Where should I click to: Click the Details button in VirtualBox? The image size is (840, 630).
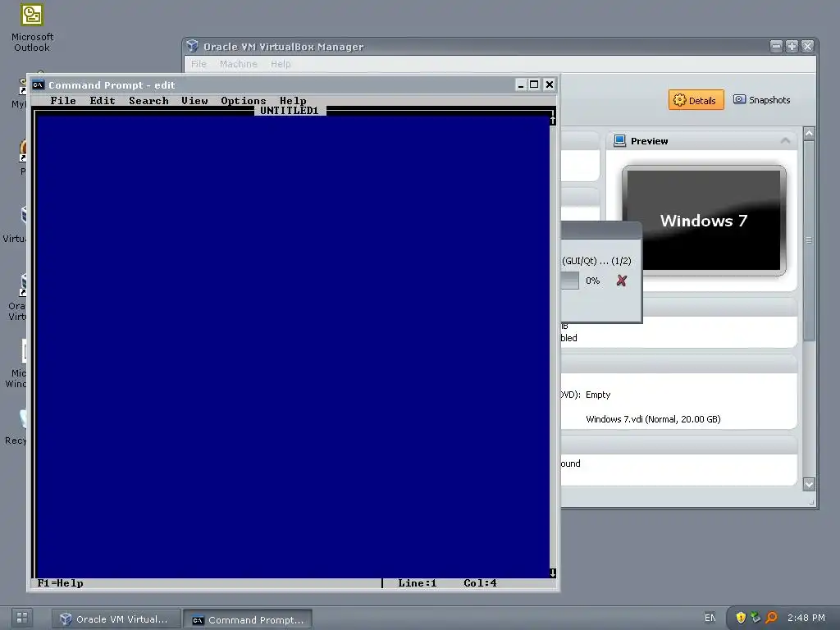click(x=696, y=100)
